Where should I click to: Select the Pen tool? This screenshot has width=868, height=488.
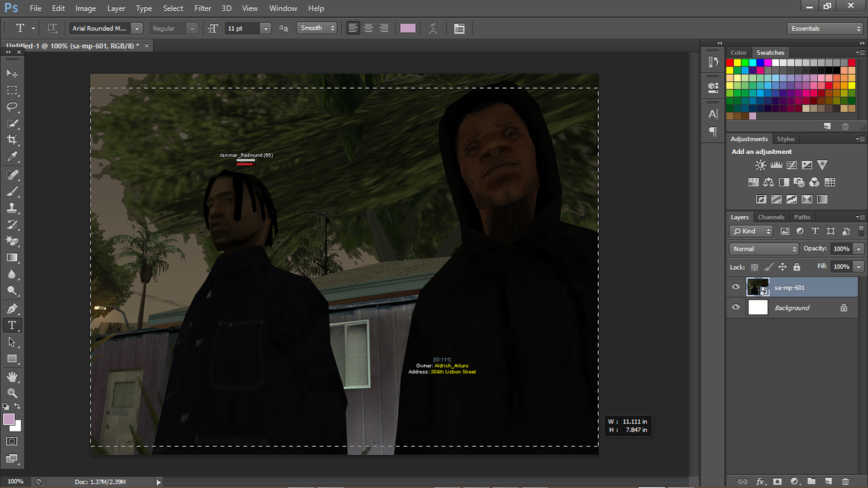(x=12, y=309)
